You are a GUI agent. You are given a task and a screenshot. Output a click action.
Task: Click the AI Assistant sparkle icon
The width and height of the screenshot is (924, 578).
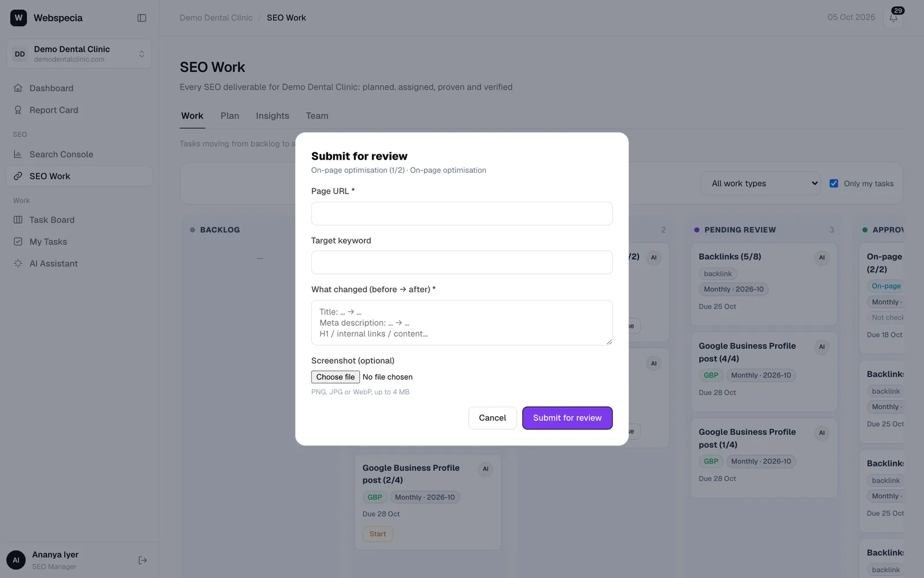18,264
